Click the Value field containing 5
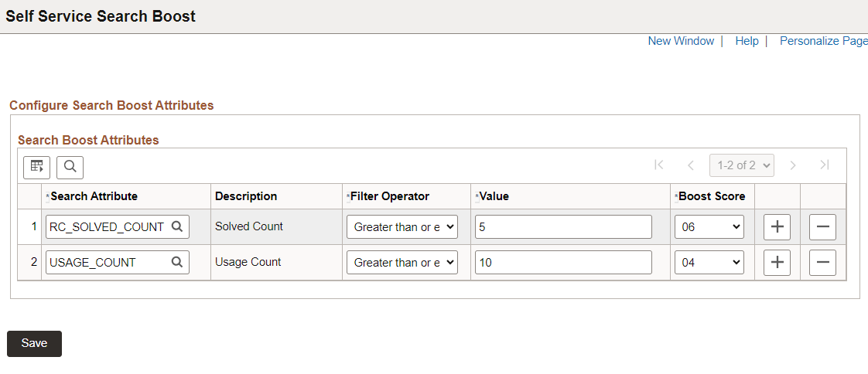The width and height of the screenshot is (868, 374). coord(563,227)
